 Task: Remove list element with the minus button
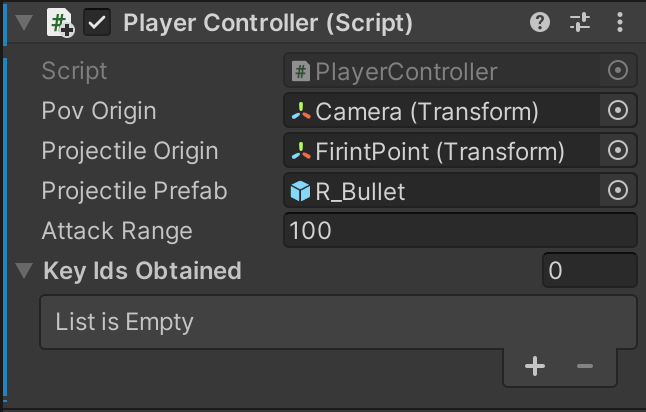tap(585, 367)
